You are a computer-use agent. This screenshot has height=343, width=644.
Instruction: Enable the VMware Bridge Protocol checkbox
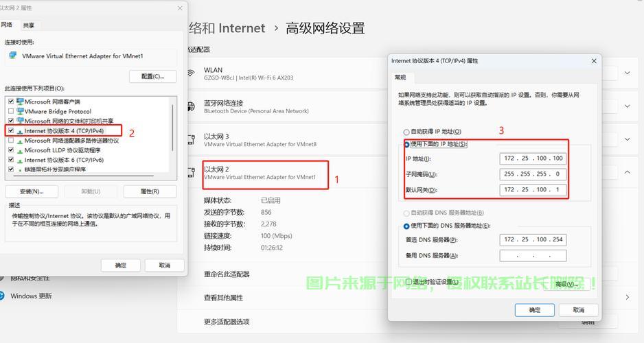pyautogui.click(x=11, y=111)
